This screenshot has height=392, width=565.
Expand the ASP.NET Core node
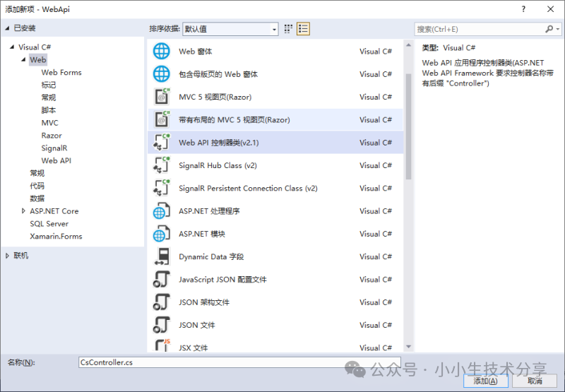click(23, 211)
